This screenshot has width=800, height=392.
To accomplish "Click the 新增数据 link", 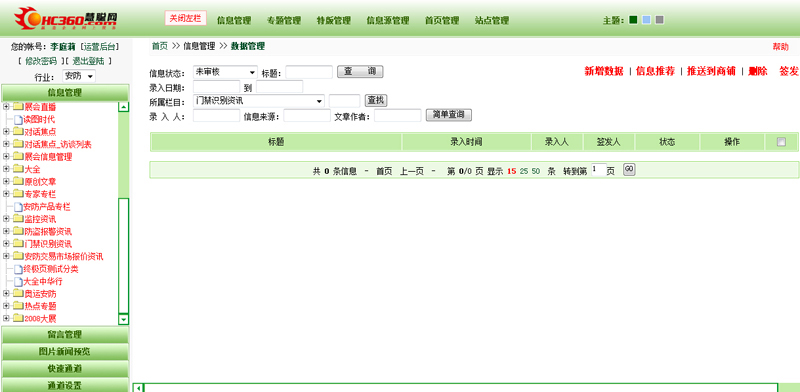I will click(604, 71).
